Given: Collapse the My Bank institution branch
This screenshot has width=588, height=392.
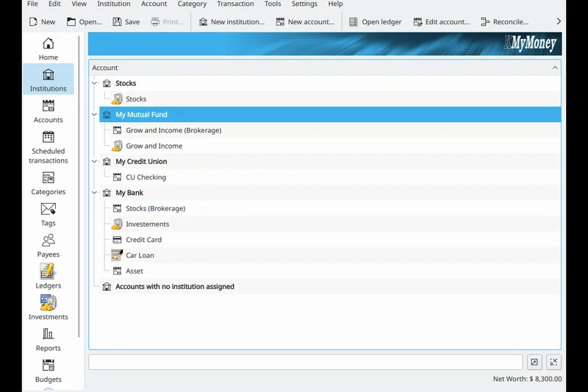Looking at the screenshot, I should point(94,193).
